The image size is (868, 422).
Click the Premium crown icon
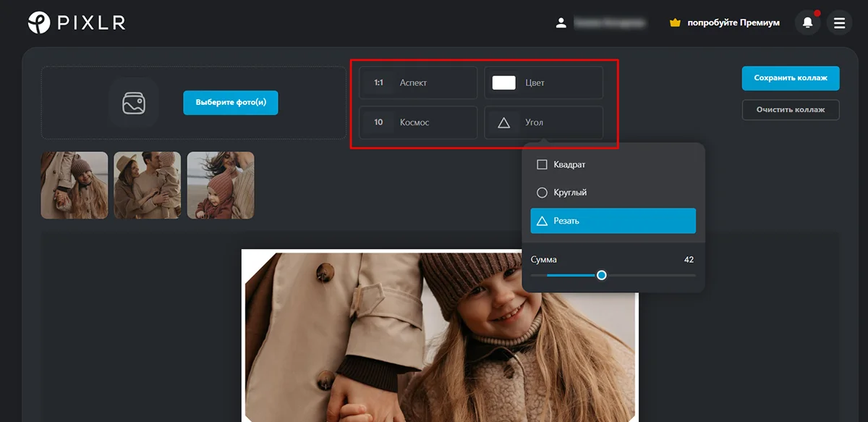(676, 23)
